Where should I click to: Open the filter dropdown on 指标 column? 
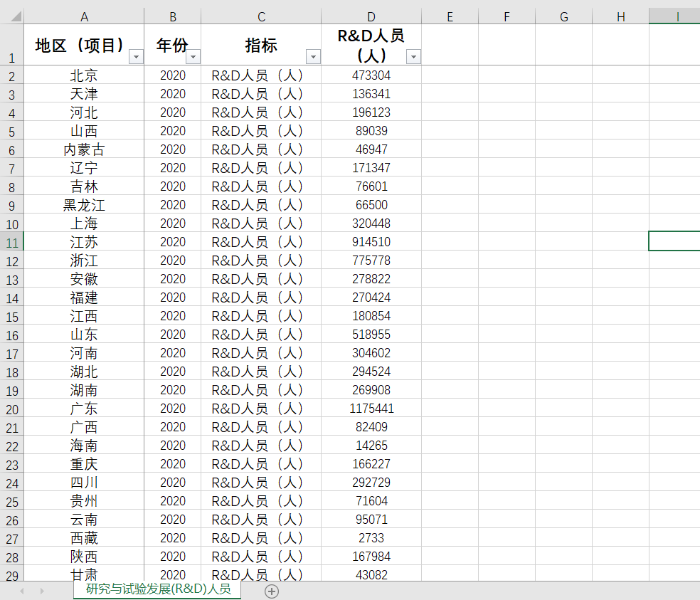313,56
